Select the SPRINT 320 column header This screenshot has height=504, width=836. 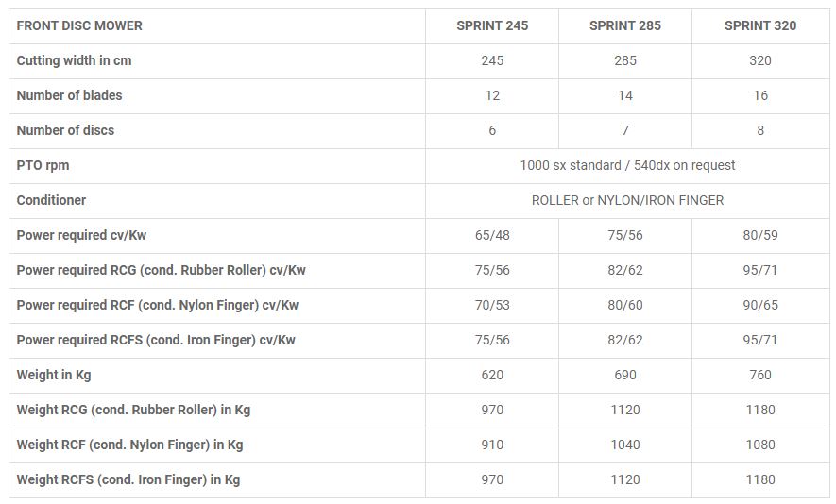[759, 25]
